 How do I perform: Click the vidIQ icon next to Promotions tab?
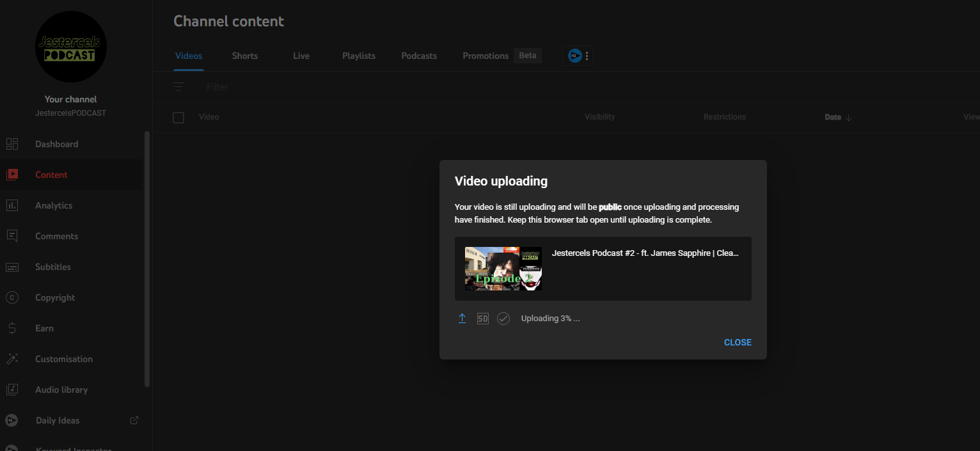pyautogui.click(x=575, y=56)
